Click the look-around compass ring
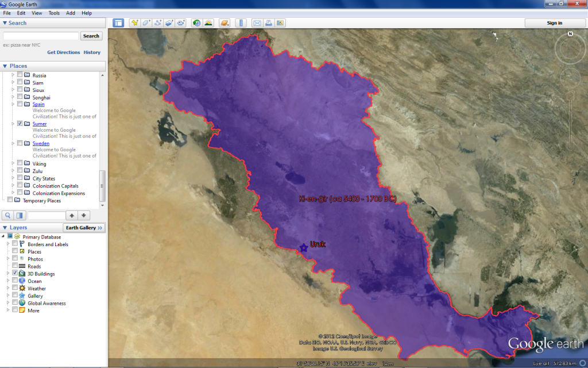Image resolution: width=588 pixels, height=368 pixels. coord(570,49)
